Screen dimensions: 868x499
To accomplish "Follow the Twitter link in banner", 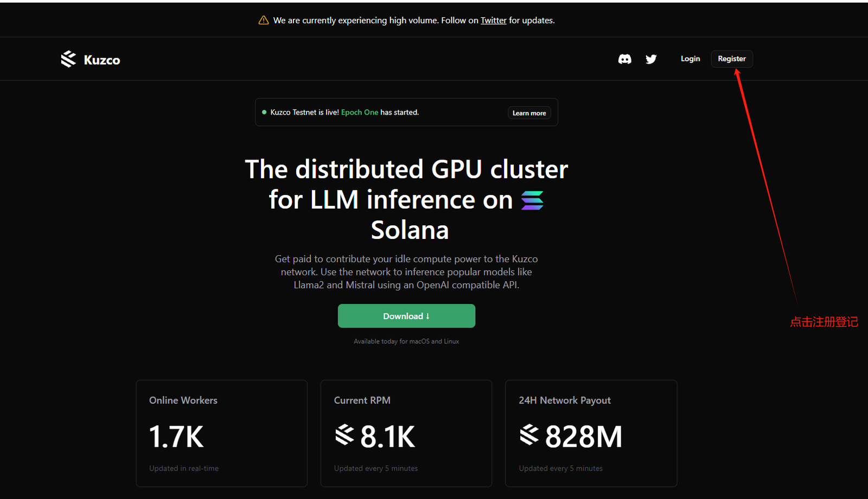I will (493, 20).
